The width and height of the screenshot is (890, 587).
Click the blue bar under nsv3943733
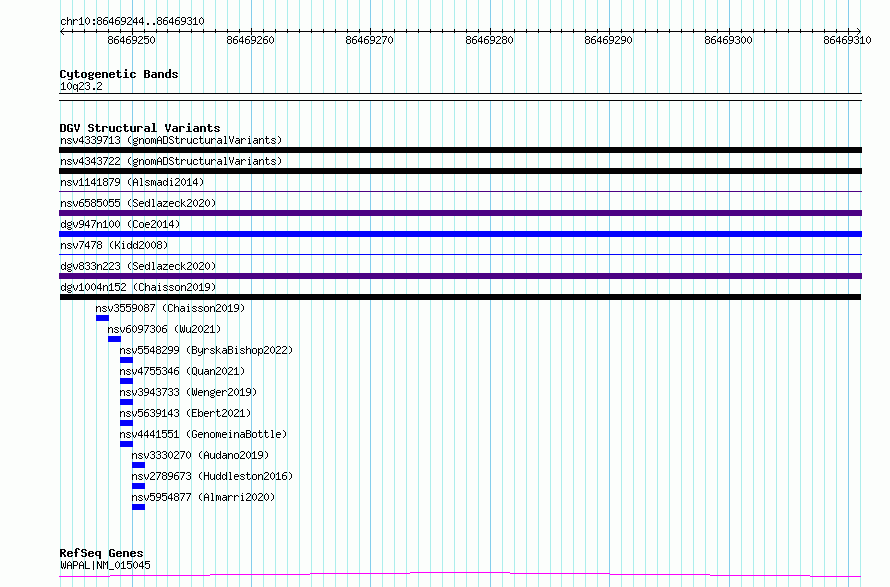coord(126,402)
